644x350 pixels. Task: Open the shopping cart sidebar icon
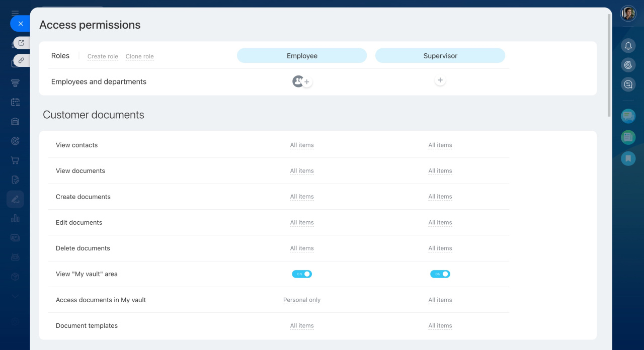(x=15, y=160)
